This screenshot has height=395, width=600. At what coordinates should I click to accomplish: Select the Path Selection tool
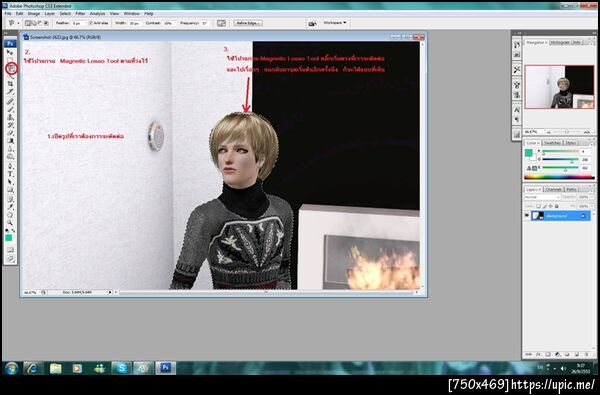coord(10,182)
